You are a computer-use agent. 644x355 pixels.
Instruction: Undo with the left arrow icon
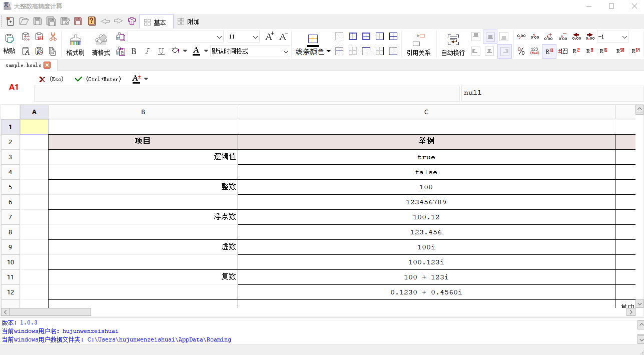tap(105, 22)
